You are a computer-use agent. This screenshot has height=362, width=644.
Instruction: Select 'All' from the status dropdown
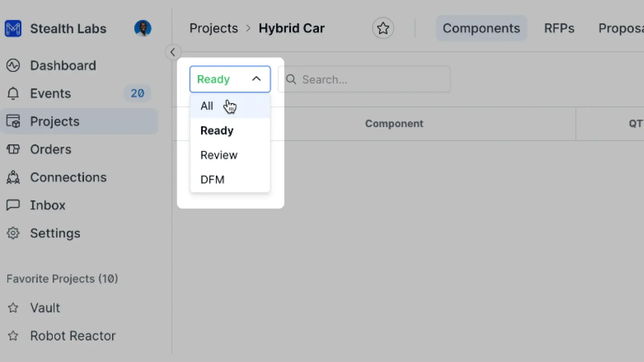pyautogui.click(x=207, y=106)
